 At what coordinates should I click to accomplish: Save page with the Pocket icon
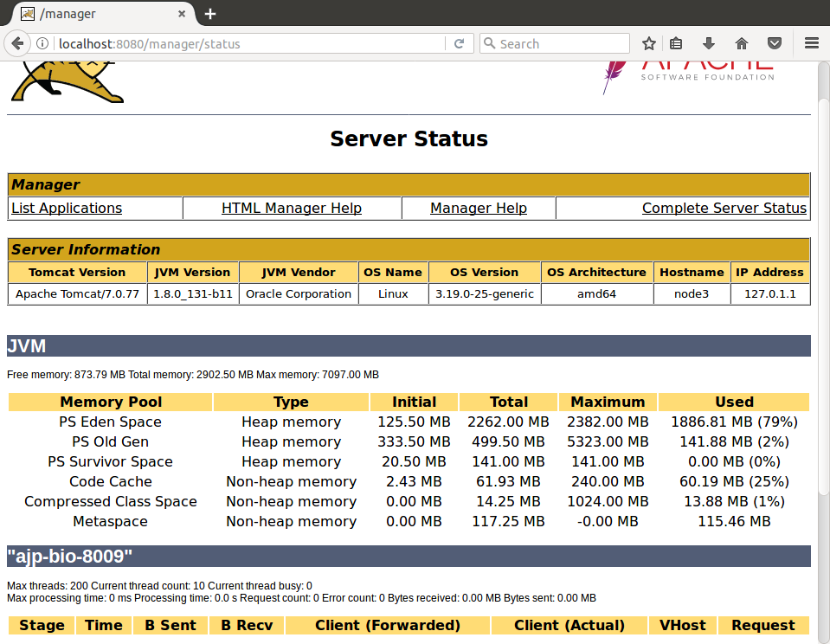[x=775, y=43]
